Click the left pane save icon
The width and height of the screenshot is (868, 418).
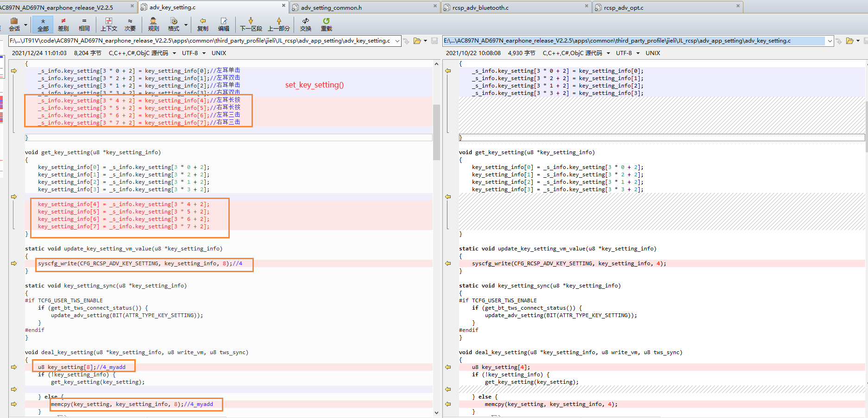[434, 41]
